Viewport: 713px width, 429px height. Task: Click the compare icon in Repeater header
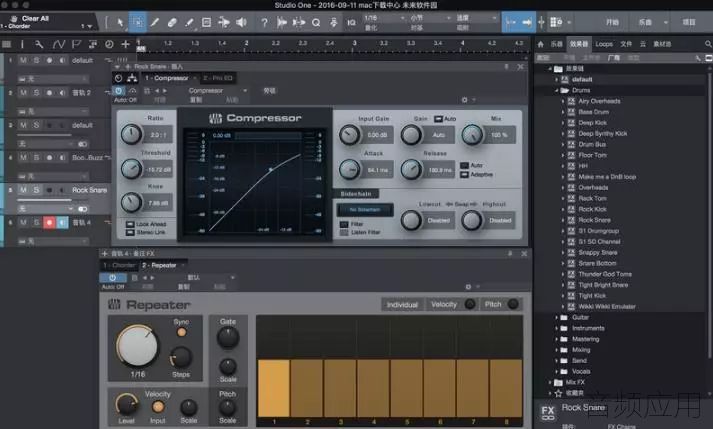click(x=135, y=278)
